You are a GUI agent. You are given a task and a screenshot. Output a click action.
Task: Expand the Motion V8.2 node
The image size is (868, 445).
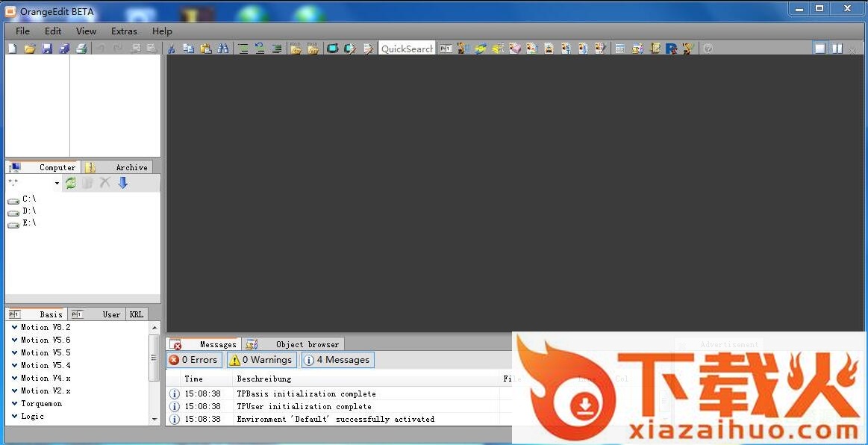coord(14,328)
